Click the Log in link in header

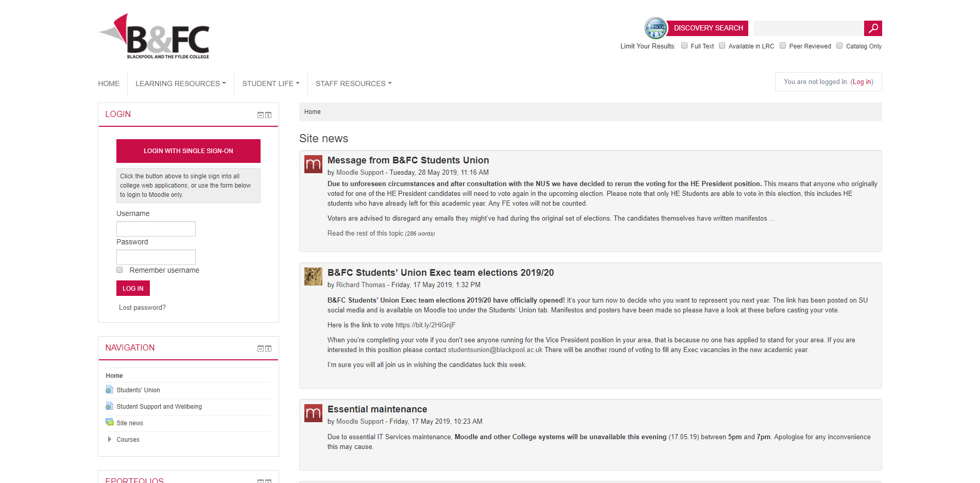pos(862,82)
